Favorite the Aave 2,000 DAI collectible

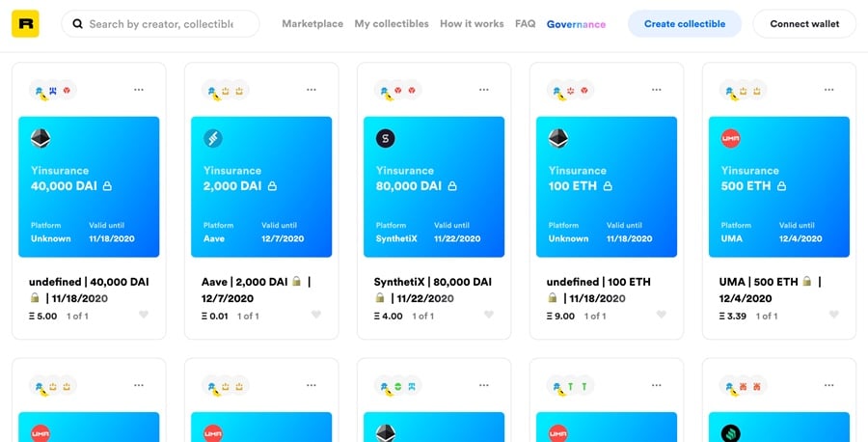point(316,315)
